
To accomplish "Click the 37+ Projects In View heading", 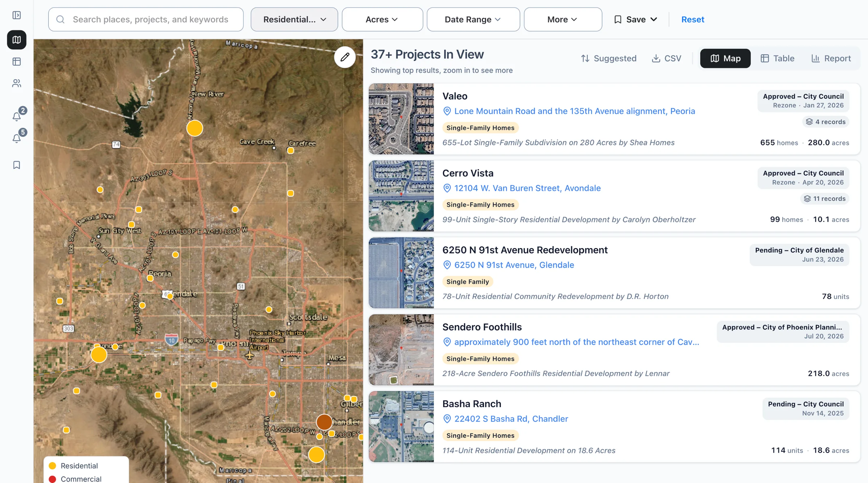I will click(427, 54).
